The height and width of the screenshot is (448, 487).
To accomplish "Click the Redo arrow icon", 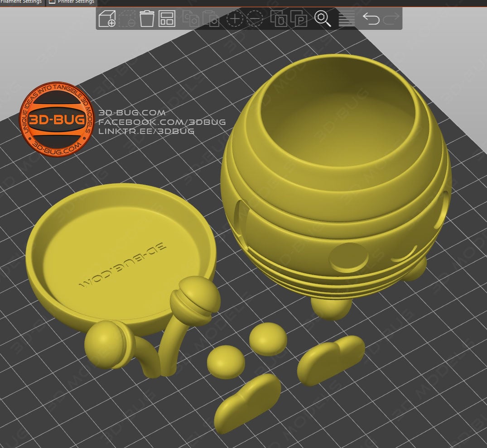I will coord(391,19).
